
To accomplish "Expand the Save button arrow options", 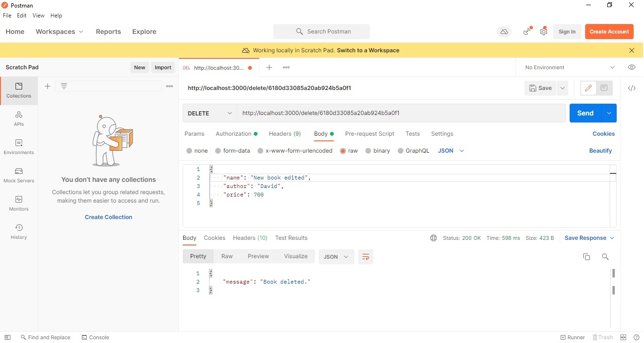I will click(562, 88).
